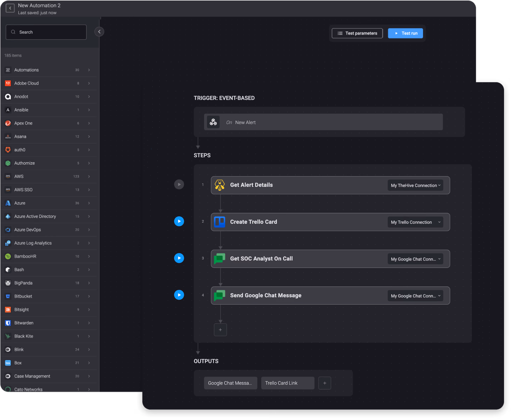Viewport: 512px width, 420px height.
Task: Open the On New Alert trigger bar
Action: (324, 122)
